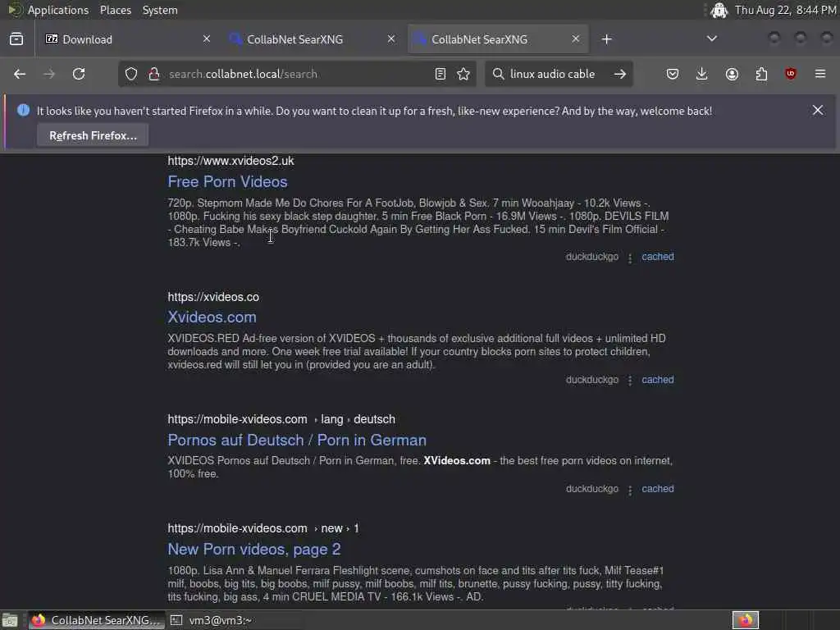Open options dots for the lang › deutsch result
Viewport: 840px width, 630px height.
click(630, 490)
